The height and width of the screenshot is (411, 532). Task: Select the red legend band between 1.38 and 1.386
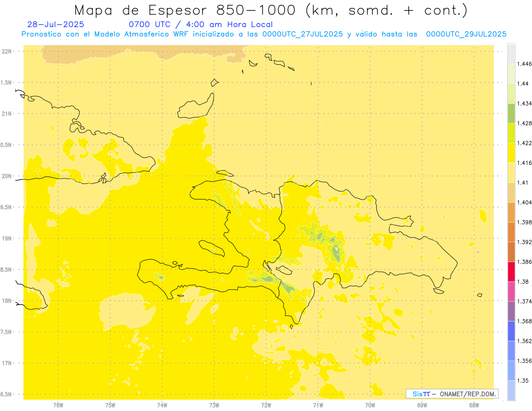pyautogui.click(x=511, y=272)
